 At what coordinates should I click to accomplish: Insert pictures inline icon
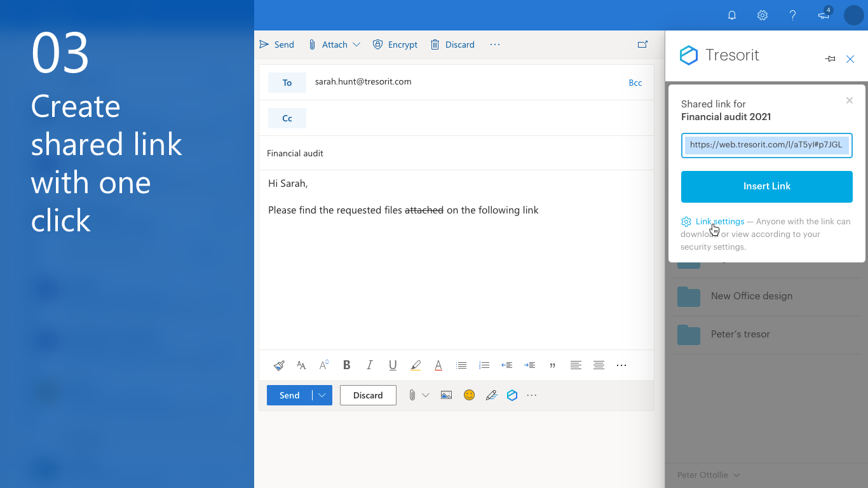446,395
